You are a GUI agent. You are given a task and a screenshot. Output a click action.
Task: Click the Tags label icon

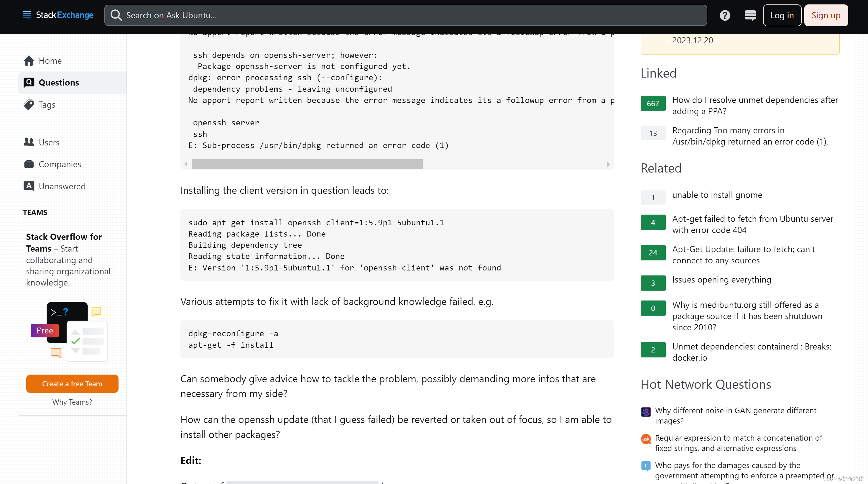(x=29, y=105)
